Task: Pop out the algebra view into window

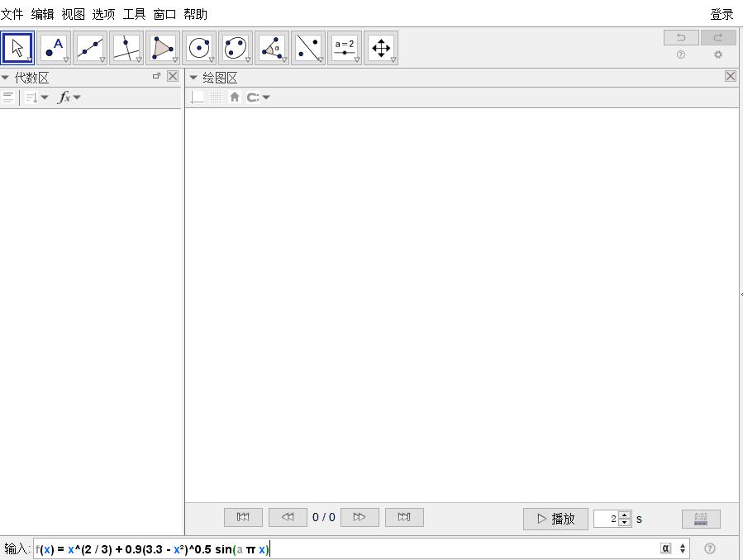Action: (156, 76)
